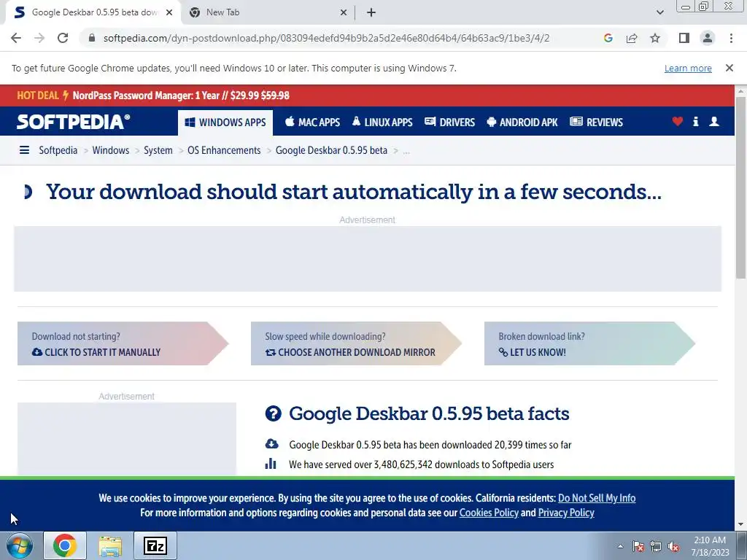The image size is (747, 560).
Task: Toggle the Chrome side panel
Action: pos(684,38)
